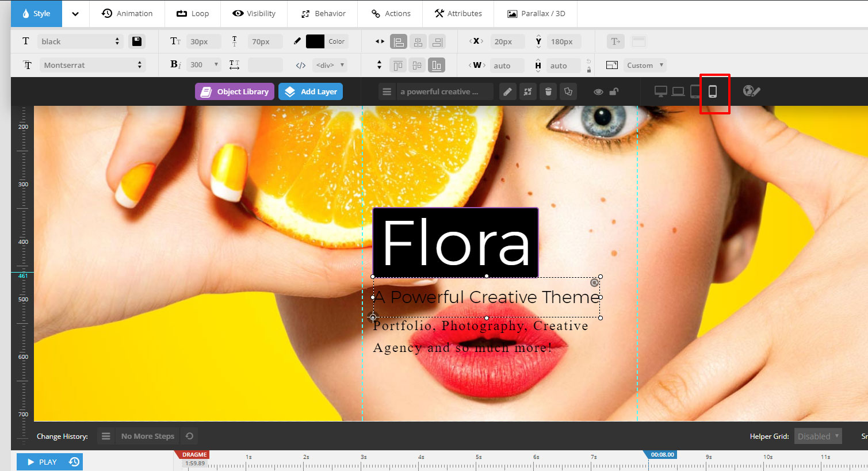Select align left horizontal button
The image size is (868, 471).
point(398,41)
